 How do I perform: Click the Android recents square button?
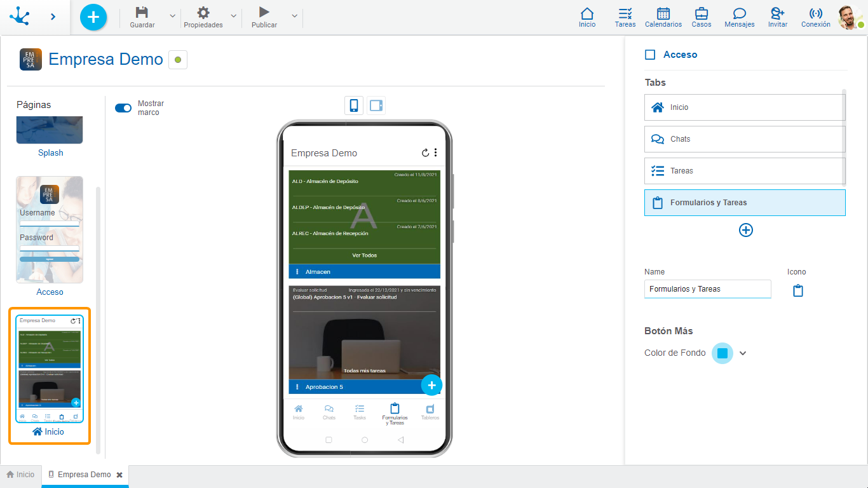[329, 440]
